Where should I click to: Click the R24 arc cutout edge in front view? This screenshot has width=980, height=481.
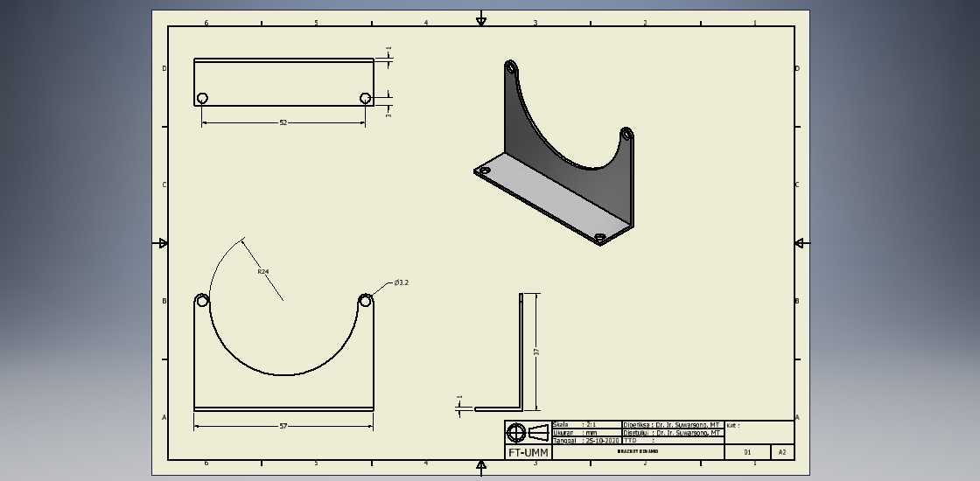283,375
